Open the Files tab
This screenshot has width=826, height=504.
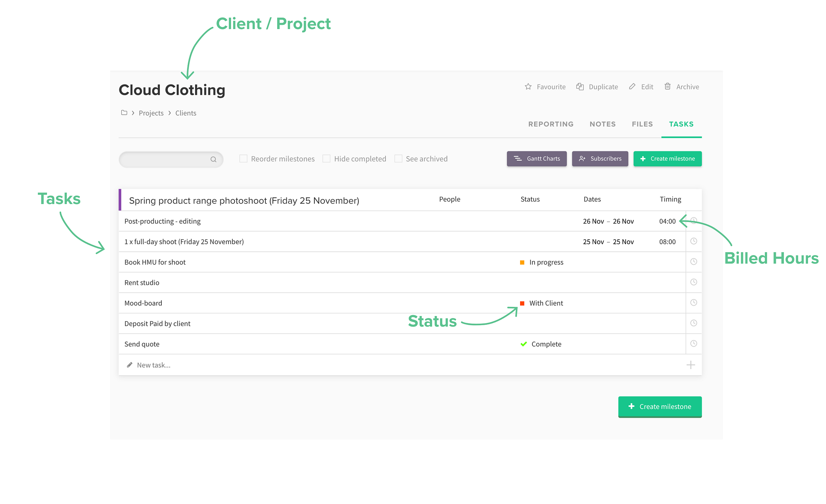click(x=642, y=124)
